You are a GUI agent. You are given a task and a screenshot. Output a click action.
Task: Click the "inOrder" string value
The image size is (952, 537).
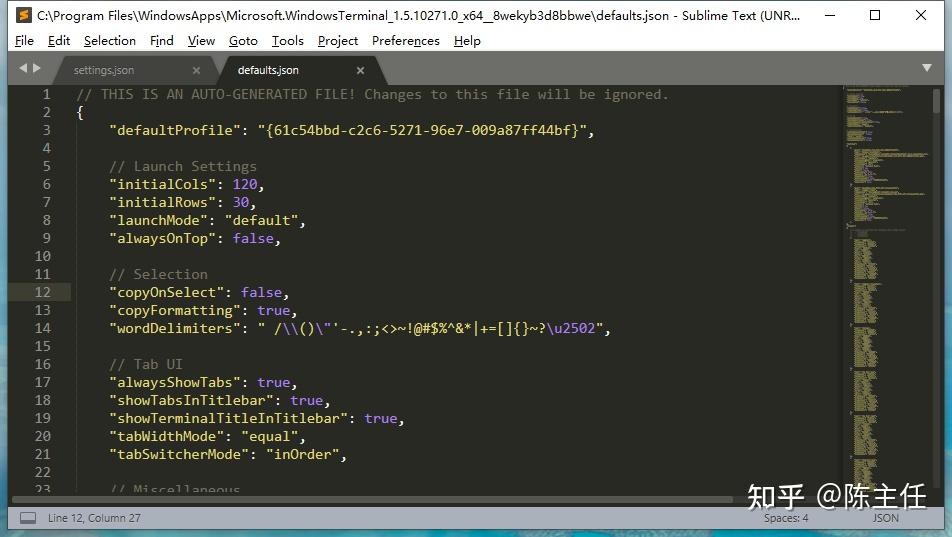(302, 454)
